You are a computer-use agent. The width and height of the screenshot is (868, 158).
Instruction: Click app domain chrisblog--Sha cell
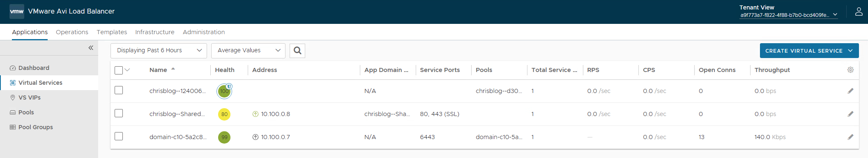tap(387, 114)
